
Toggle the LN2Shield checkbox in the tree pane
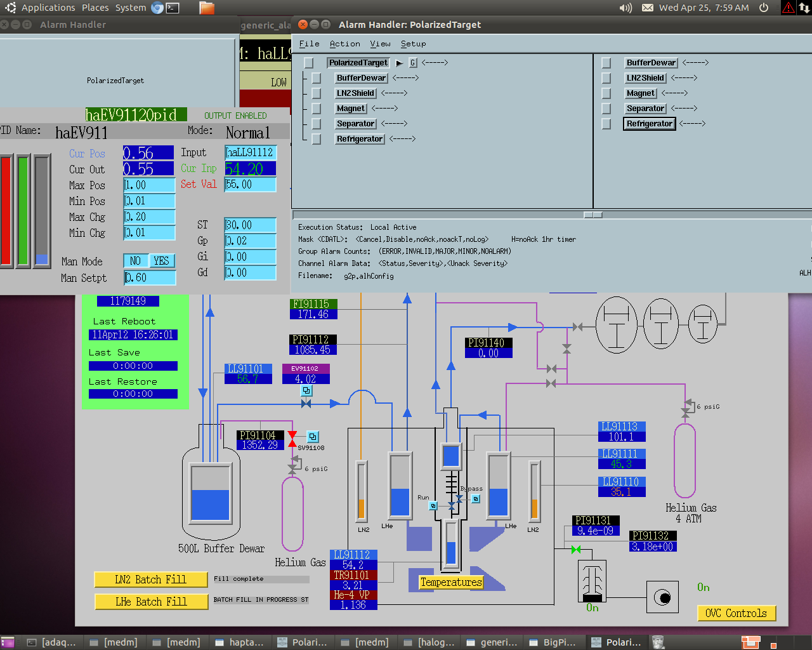pyautogui.click(x=317, y=93)
